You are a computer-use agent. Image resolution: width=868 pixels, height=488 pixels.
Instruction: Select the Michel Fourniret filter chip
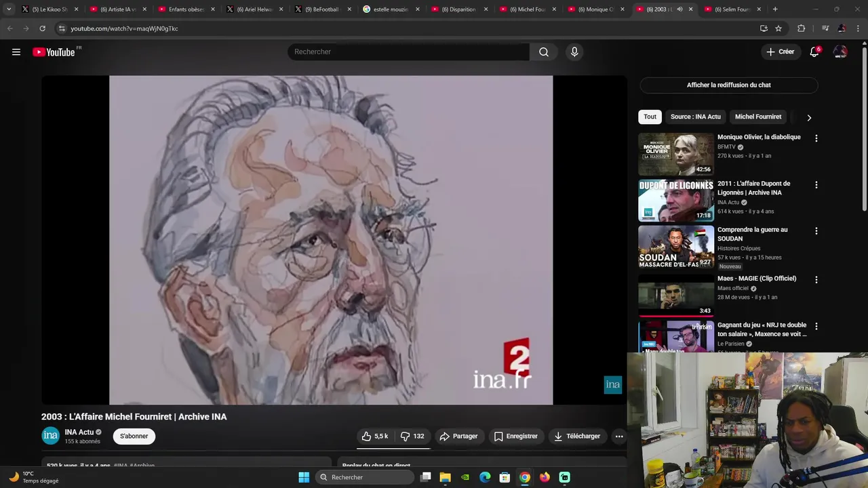click(x=758, y=117)
